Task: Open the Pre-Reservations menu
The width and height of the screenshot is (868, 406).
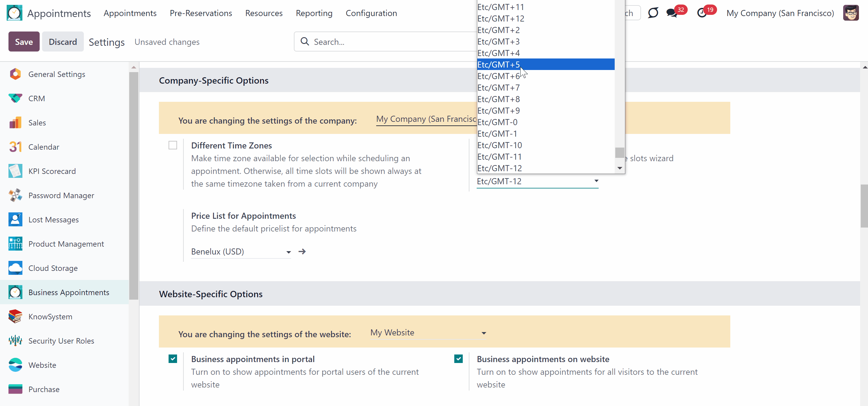Action: coord(201,13)
